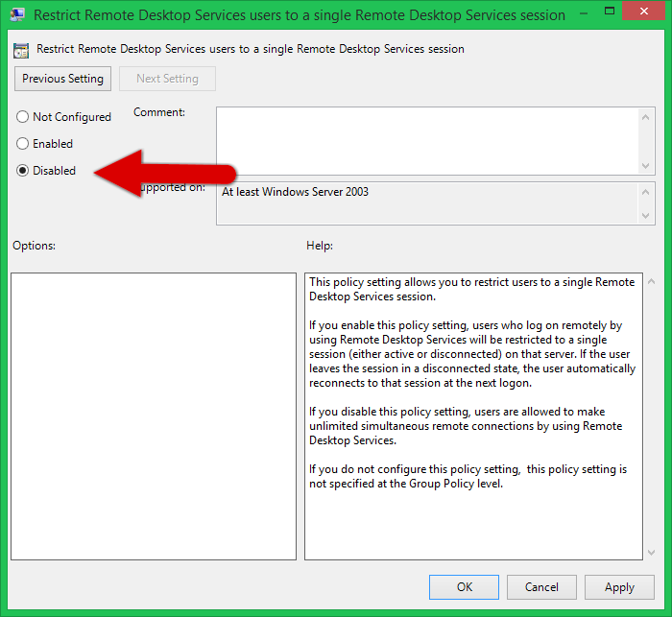Select the Disabled radio option
The image size is (672, 617).
pyautogui.click(x=23, y=171)
